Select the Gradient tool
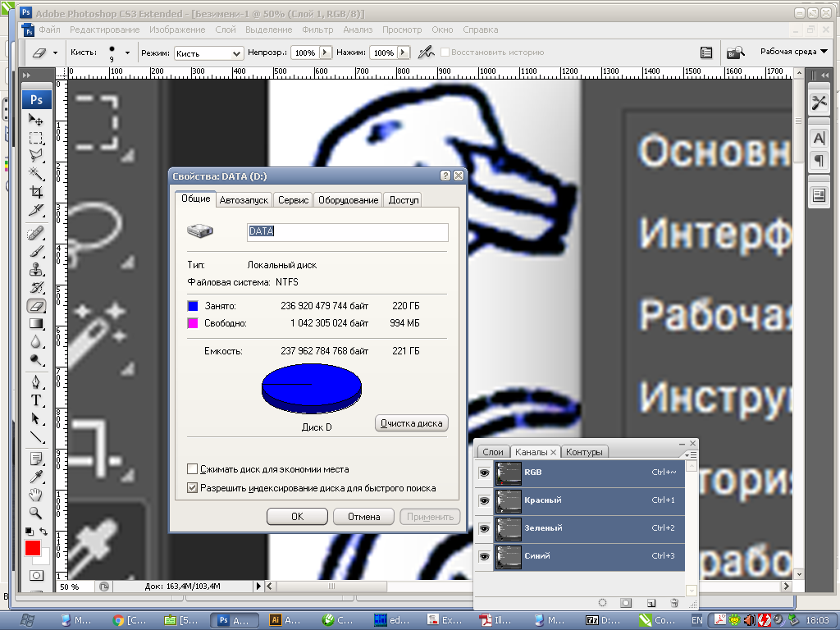840x630 pixels. click(x=36, y=323)
